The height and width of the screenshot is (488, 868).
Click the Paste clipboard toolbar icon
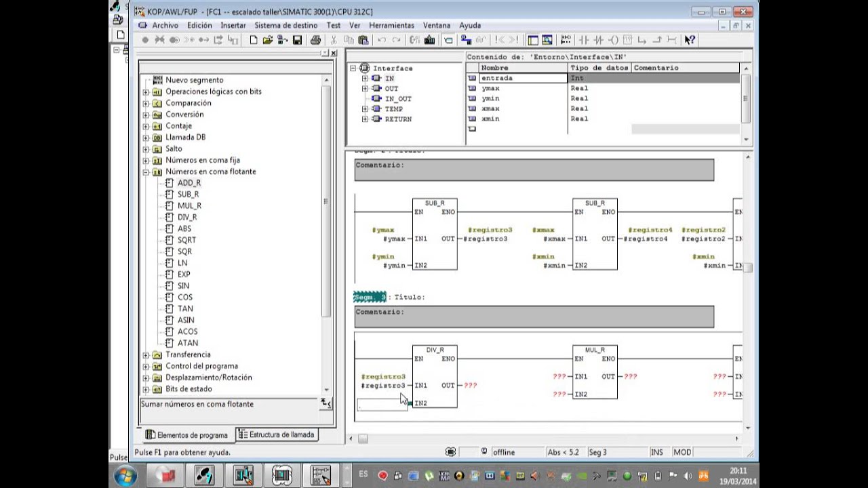click(x=363, y=40)
